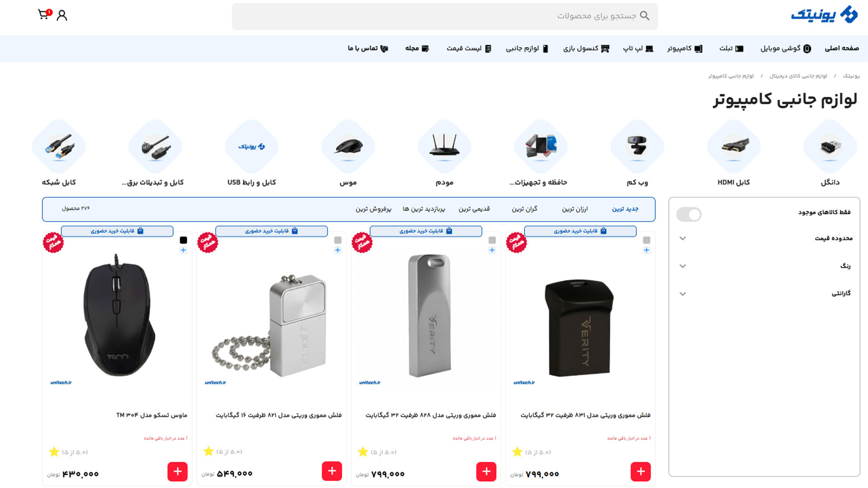Open product title فلش مموری وریتی مدل ۸۲۸

click(431, 415)
